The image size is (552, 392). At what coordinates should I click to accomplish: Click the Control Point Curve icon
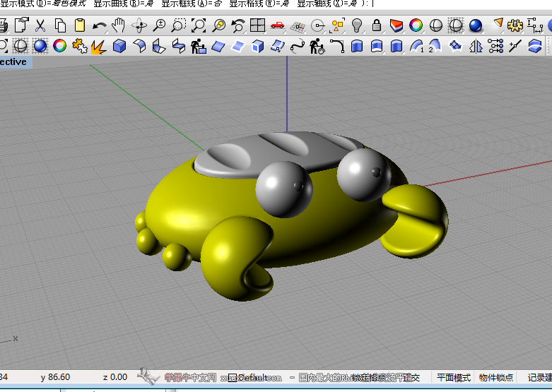pos(298,46)
